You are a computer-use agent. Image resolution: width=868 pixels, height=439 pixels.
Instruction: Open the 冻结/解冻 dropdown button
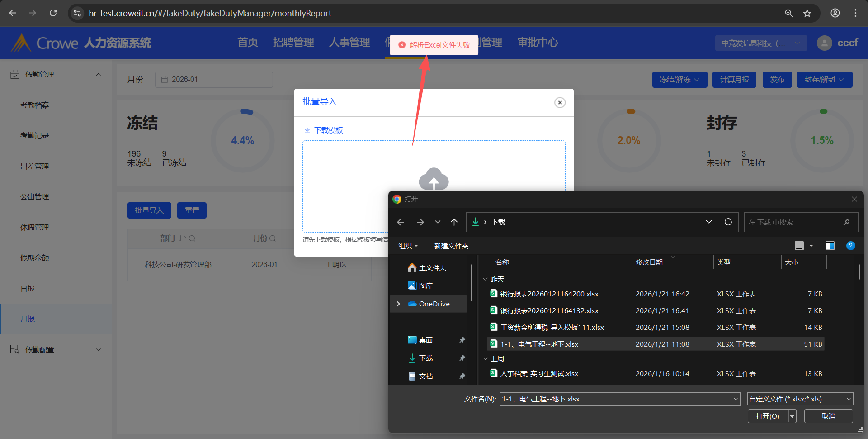click(x=679, y=80)
